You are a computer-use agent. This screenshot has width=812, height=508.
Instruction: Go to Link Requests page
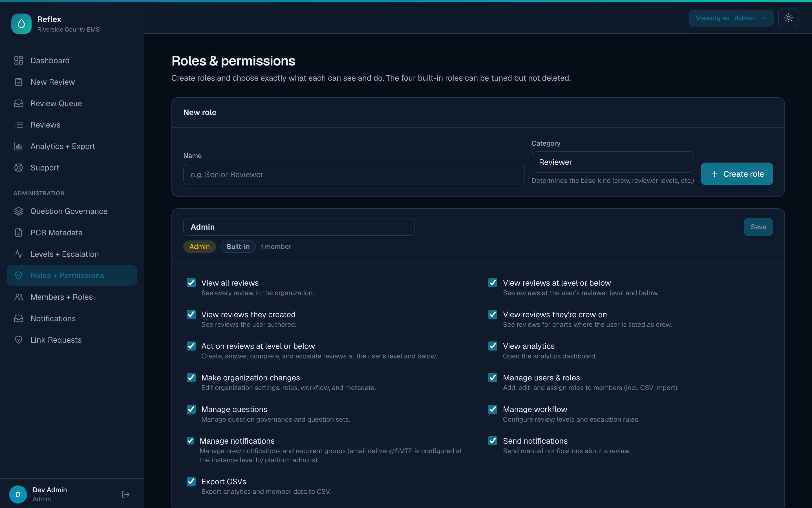[72, 340]
